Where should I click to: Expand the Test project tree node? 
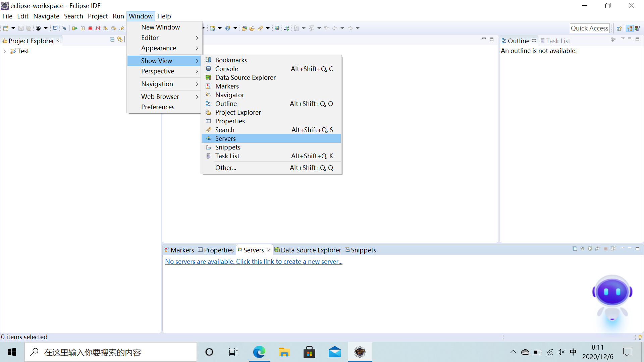point(5,51)
